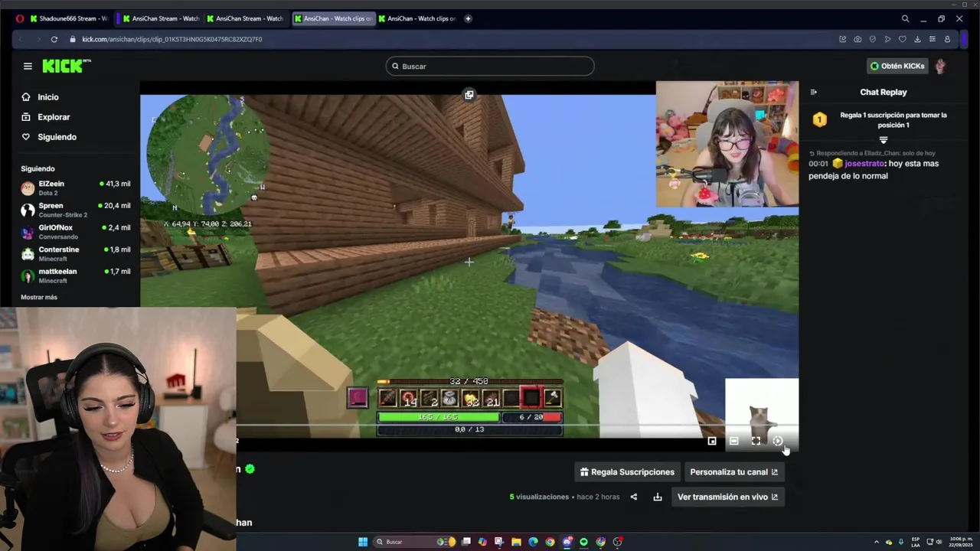The image size is (980, 551).
Task: Open Explorar in sidebar
Action: click(45, 117)
